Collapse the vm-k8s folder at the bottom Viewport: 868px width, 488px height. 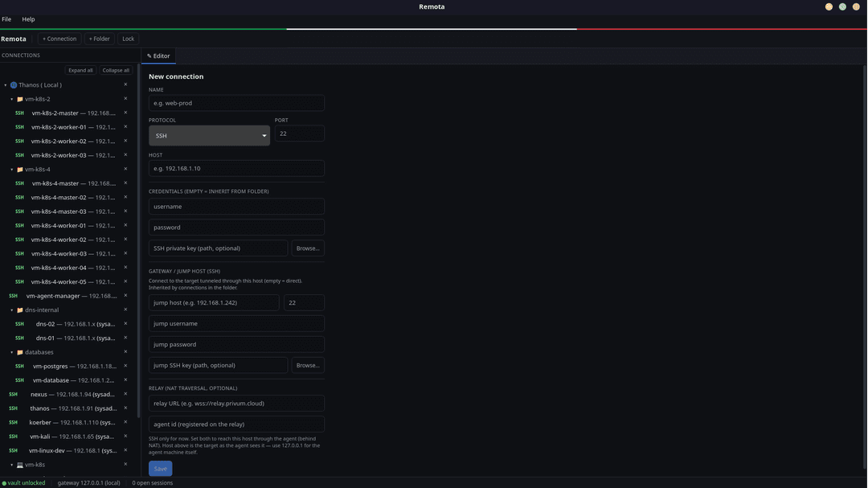[11, 465]
